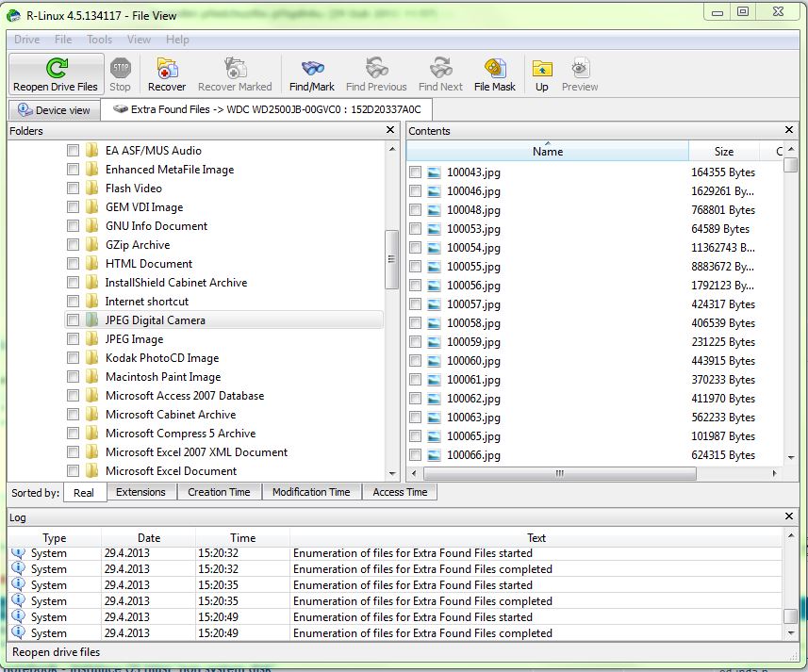Click the Log Text column header
This screenshot has width=808, height=672.
point(536,537)
